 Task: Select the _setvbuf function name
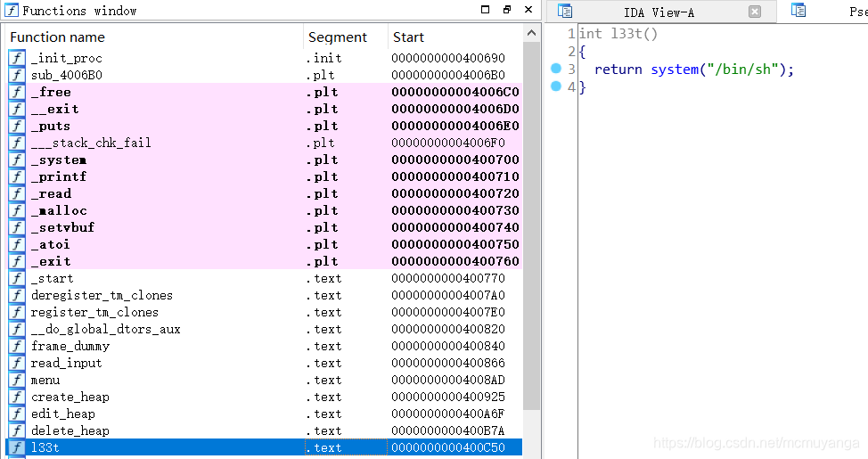[x=62, y=227]
